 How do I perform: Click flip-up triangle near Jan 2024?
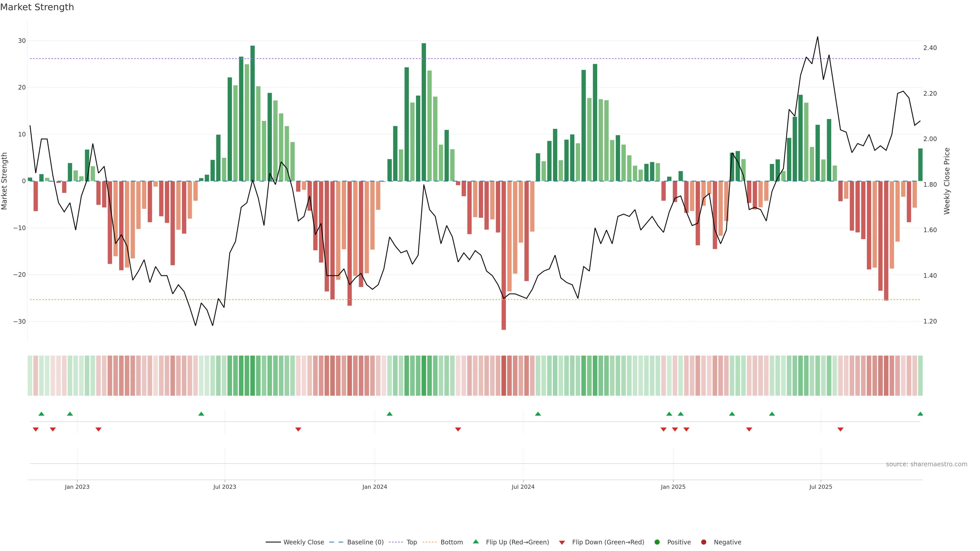coord(389,414)
